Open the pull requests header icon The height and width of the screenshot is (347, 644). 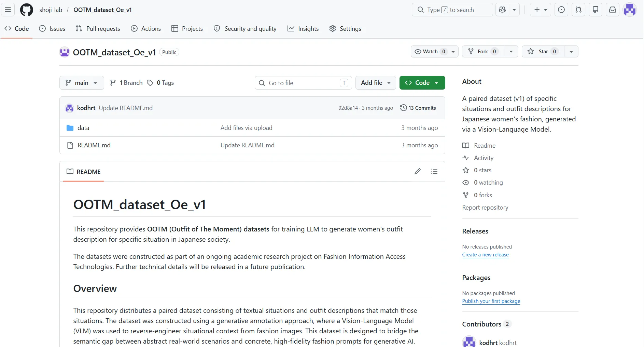pos(578,10)
